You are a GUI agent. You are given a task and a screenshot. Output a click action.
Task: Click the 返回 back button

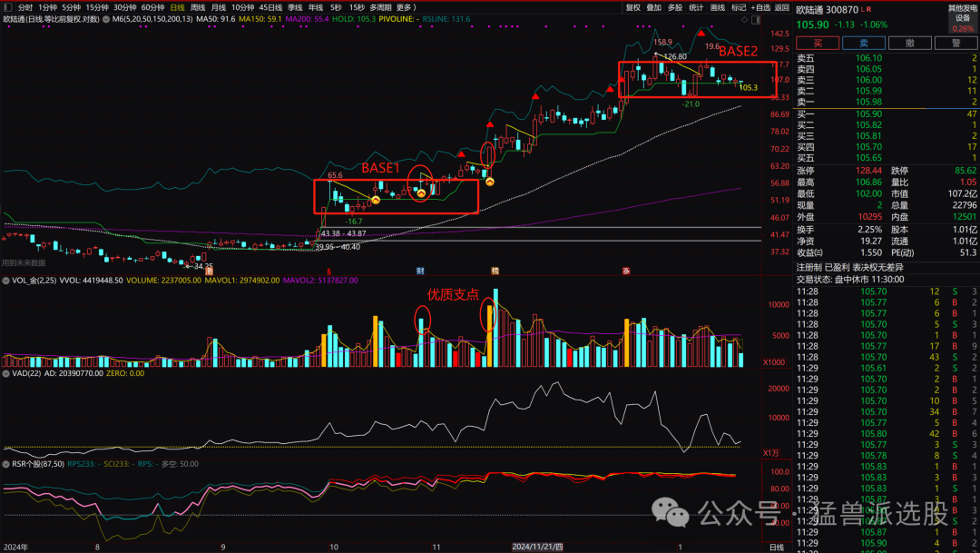coord(782,7)
